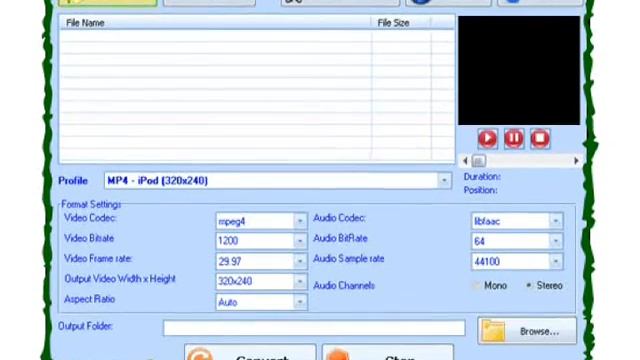The width and height of the screenshot is (640, 360).
Task: Click the Stop conversion button
Action: pyautogui.click(x=388, y=352)
